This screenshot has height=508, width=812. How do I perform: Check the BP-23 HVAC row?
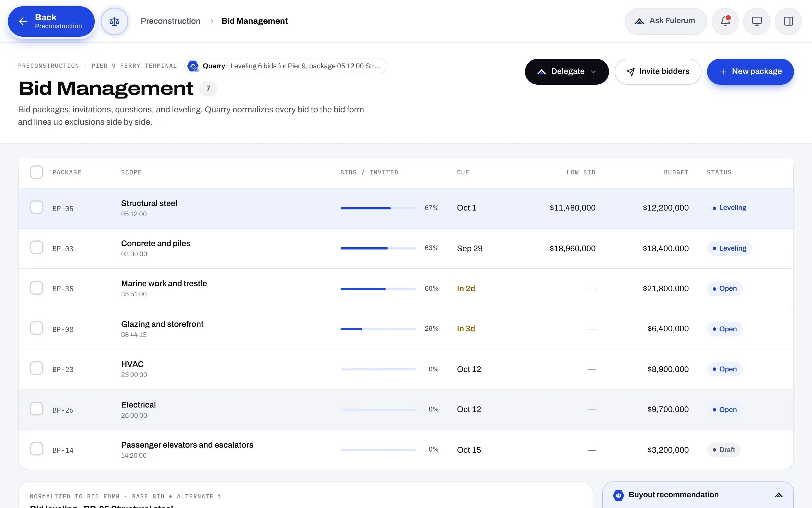pyautogui.click(x=37, y=368)
